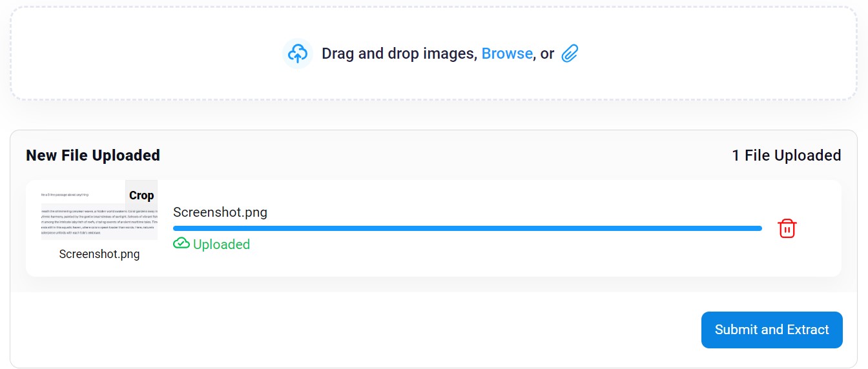Click the word 'or' before the paperclip

click(x=547, y=54)
